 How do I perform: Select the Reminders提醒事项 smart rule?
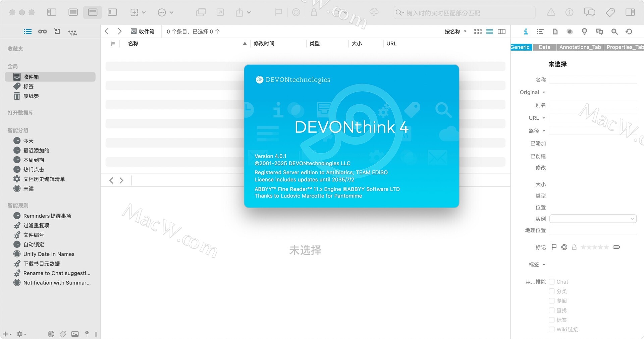point(47,216)
